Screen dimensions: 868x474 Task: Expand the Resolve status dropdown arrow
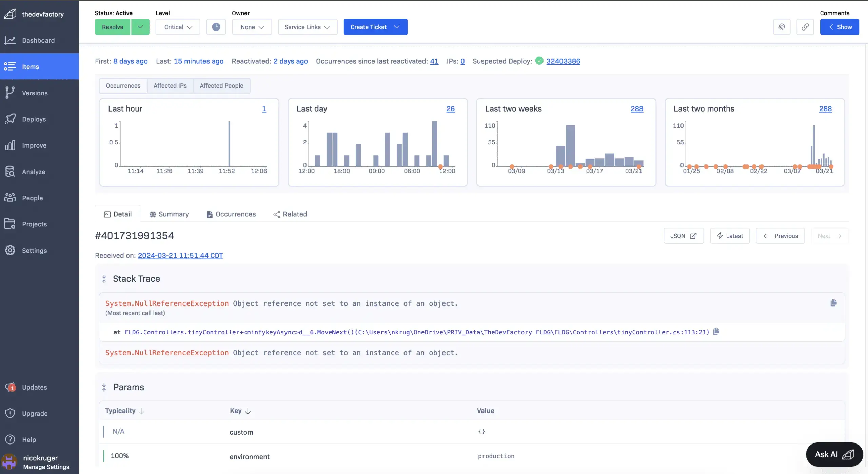coord(140,27)
